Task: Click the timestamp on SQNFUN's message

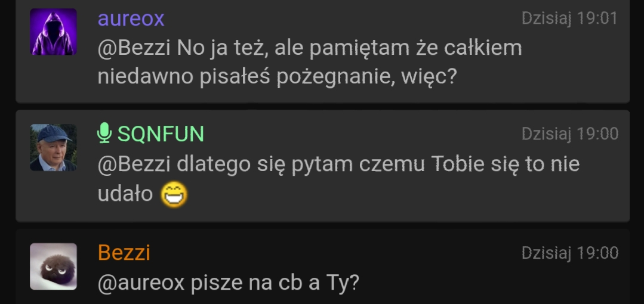Action: pos(569,134)
